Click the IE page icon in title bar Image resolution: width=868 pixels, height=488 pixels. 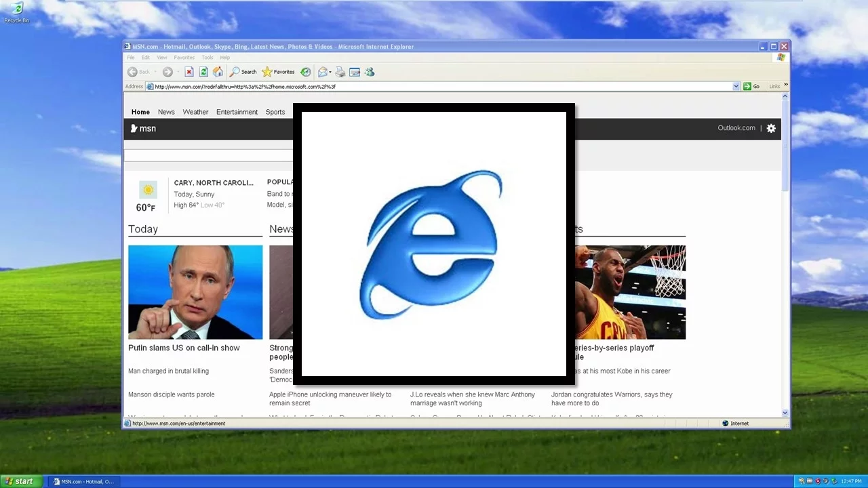(127, 47)
